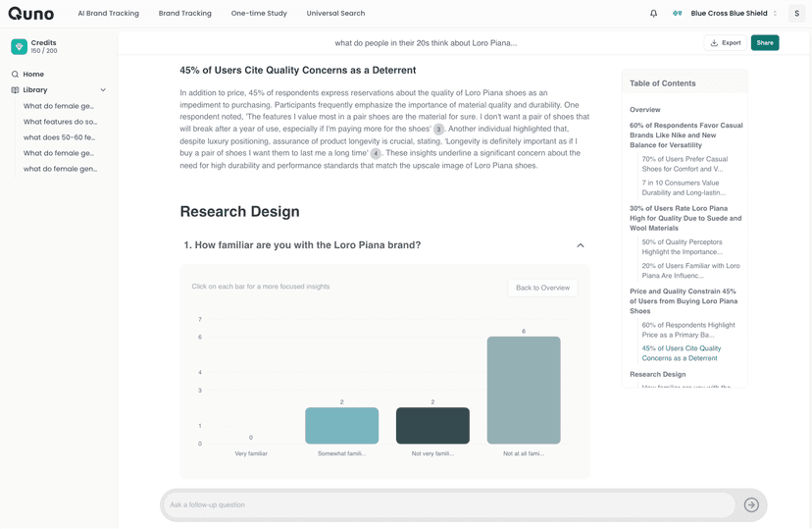The width and height of the screenshot is (812, 529).
Task: Select the 'Not at all familiar' bar
Action: (x=524, y=391)
